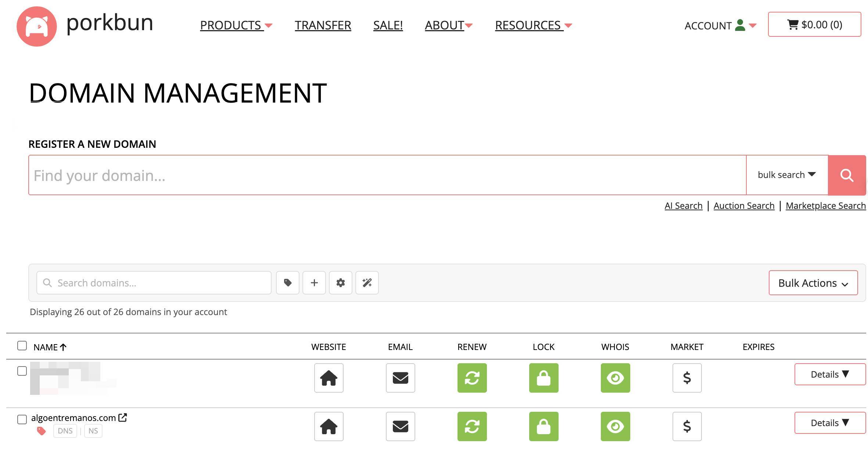
Task: Open the bulk search dropdown
Action: point(786,175)
